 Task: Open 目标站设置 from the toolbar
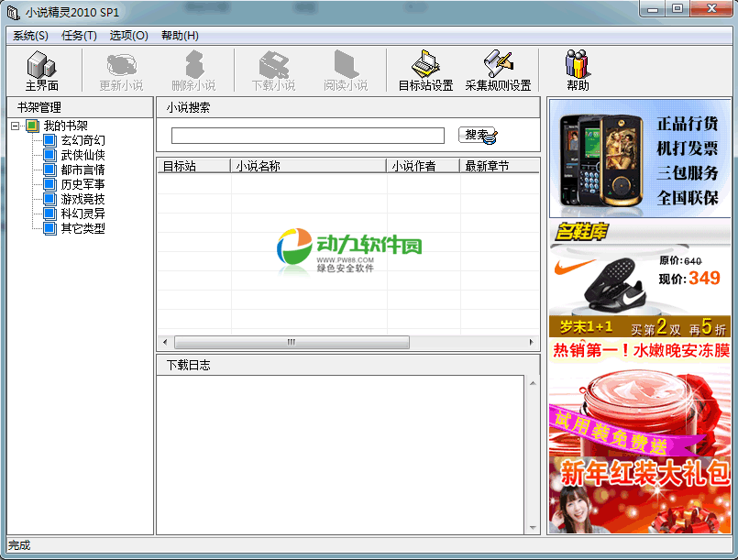(425, 71)
